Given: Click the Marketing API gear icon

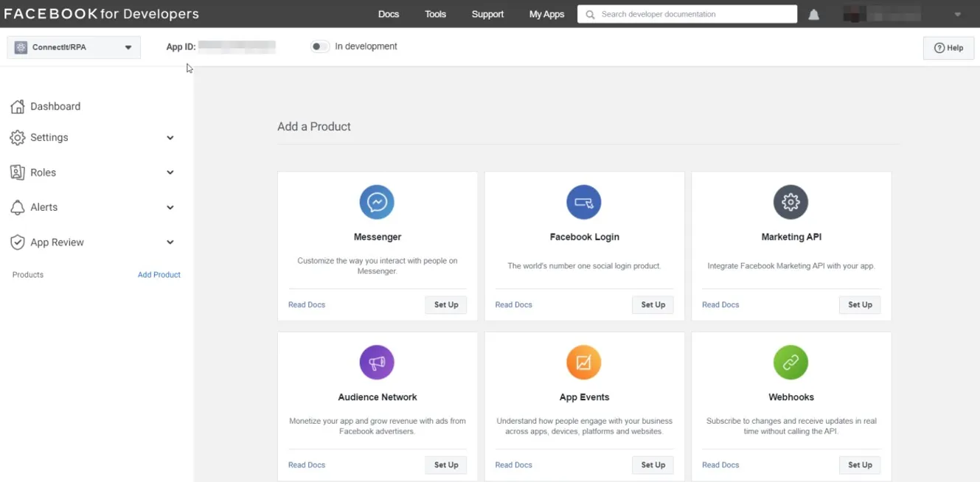Looking at the screenshot, I should (790, 202).
